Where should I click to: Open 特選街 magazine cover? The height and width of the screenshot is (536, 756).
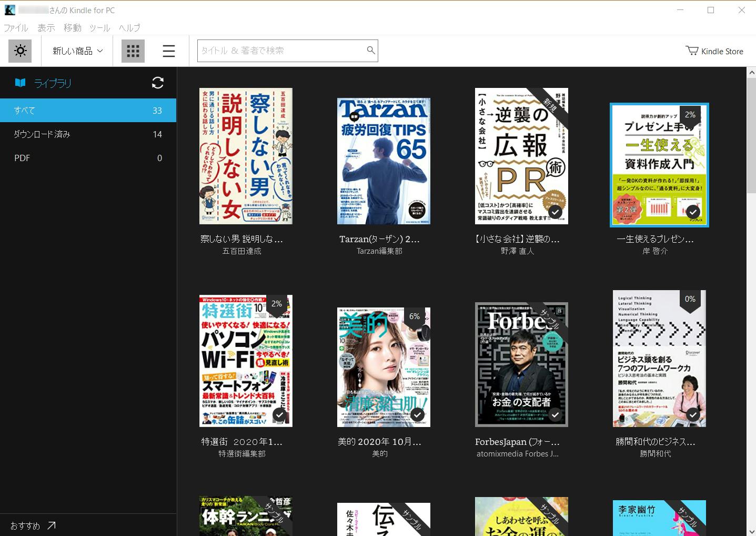(246, 361)
